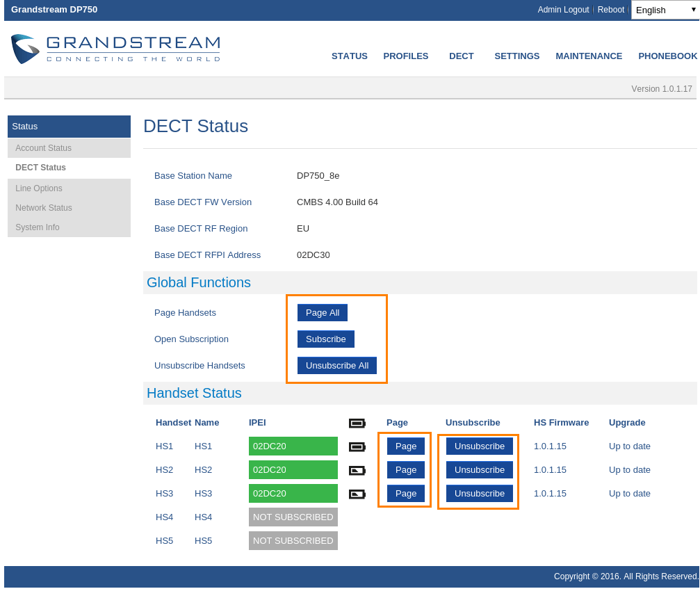Click the IPEI column header
This screenshot has height=589, width=700.
coord(257,422)
